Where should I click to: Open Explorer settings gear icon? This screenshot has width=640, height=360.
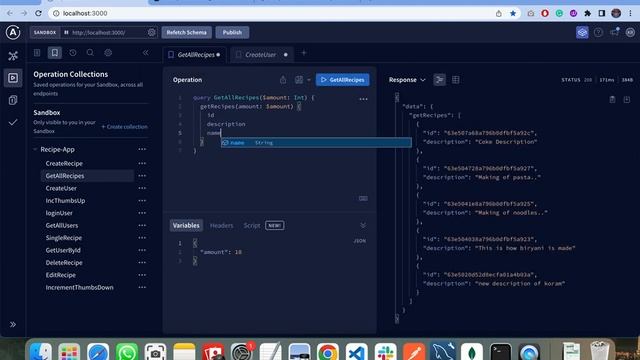point(108,53)
